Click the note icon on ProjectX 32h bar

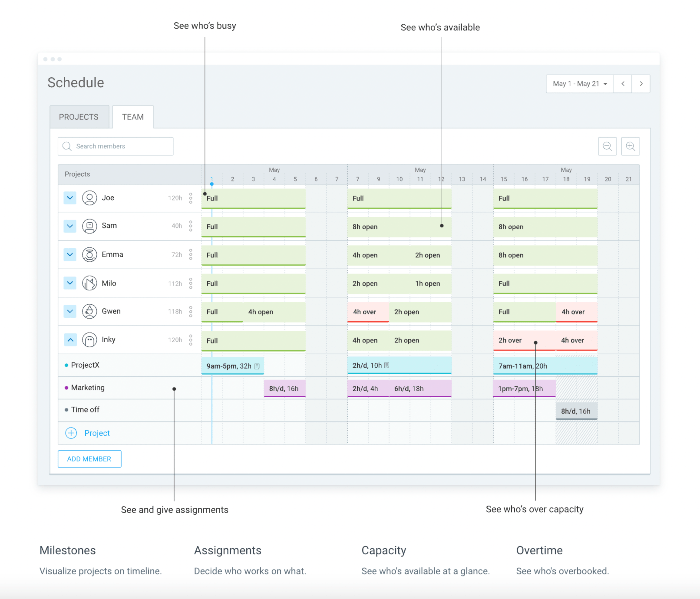(257, 366)
